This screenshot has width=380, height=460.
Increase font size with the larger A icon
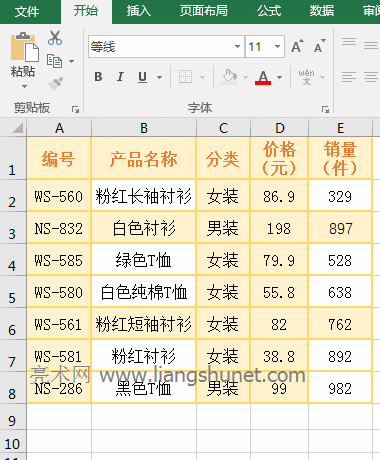coord(297,46)
